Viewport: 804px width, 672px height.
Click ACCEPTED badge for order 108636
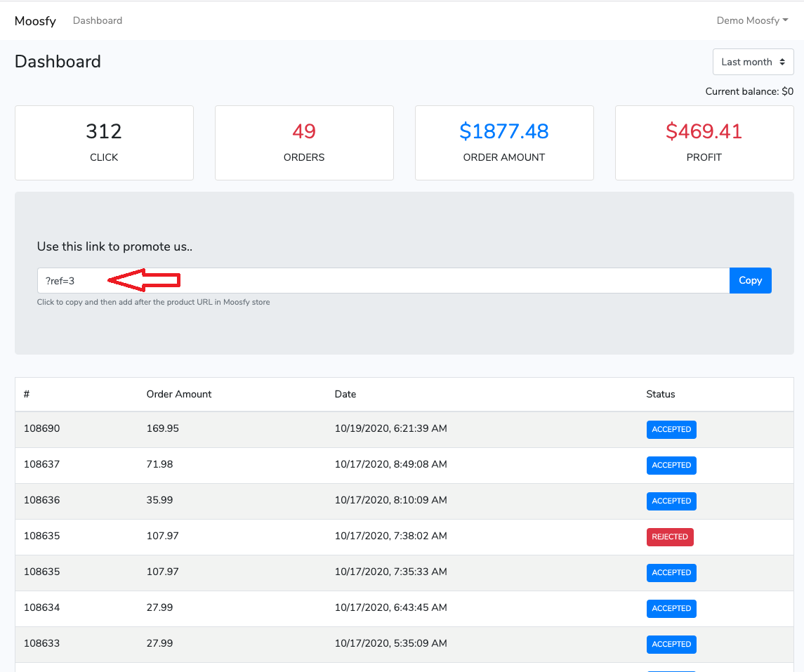pyautogui.click(x=671, y=501)
